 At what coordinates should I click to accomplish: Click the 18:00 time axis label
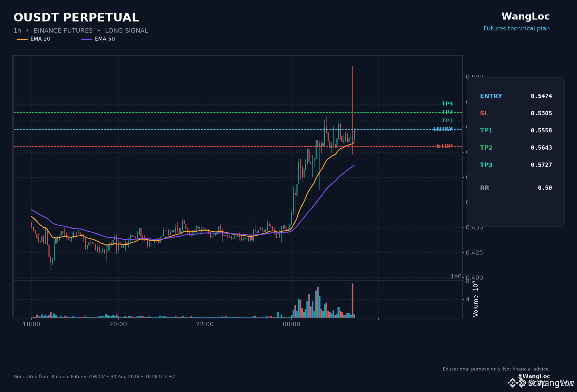(31, 324)
